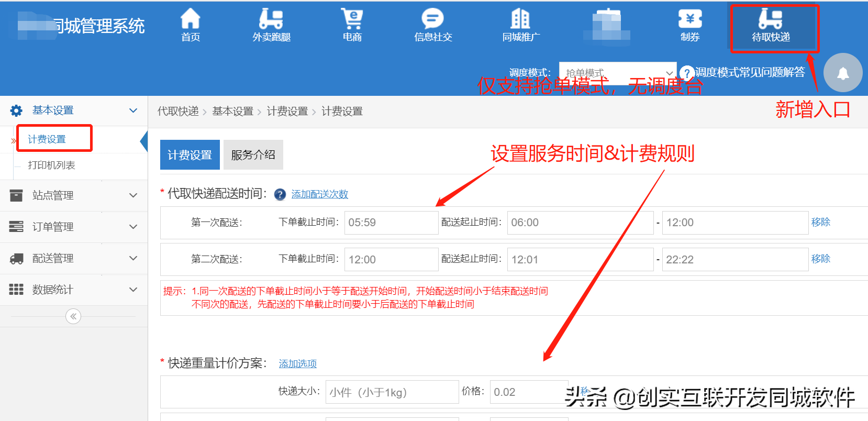Open the 调度模式 dropdown showing 抢单模式
This screenshot has width=868, height=421.
click(617, 73)
